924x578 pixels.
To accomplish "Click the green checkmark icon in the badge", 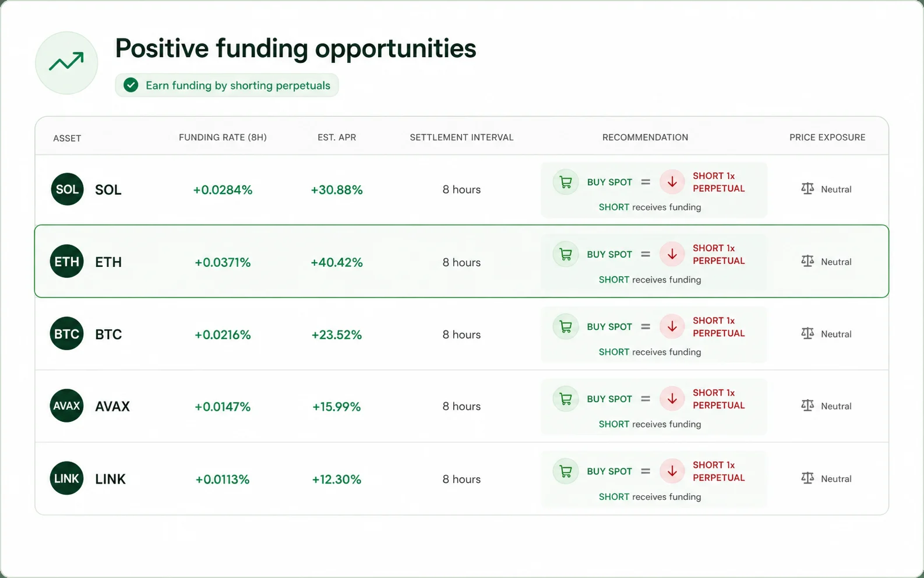I will pyautogui.click(x=131, y=85).
